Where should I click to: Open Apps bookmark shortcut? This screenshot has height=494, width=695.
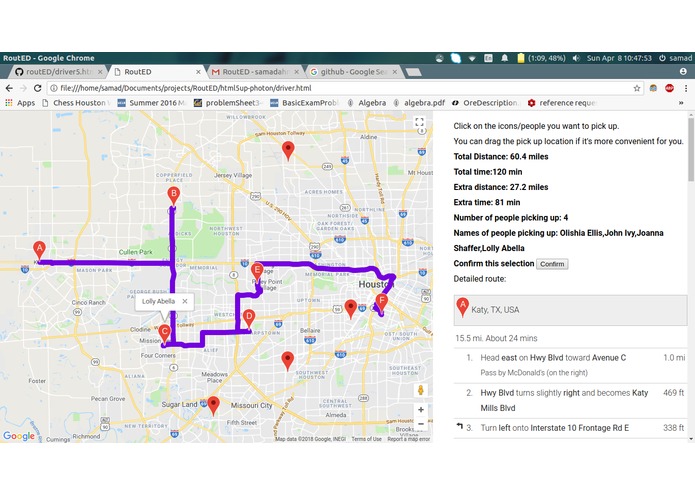[x=20, y=103]
